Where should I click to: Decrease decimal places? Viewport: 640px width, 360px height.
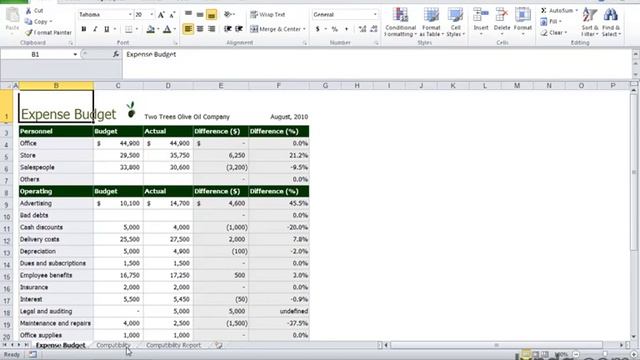click(x=373, y=29)
